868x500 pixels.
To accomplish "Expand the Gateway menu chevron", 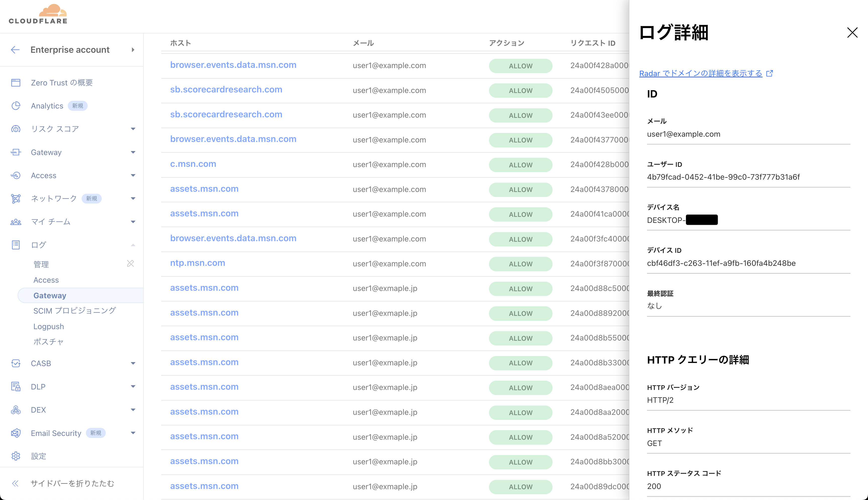I will coord(133,152).
